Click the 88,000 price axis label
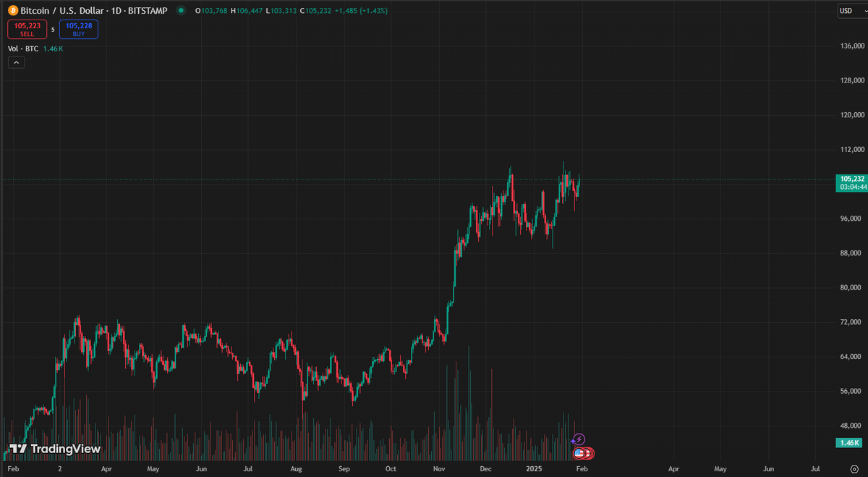Screen dimensions: 868x477 pos(849,253)
